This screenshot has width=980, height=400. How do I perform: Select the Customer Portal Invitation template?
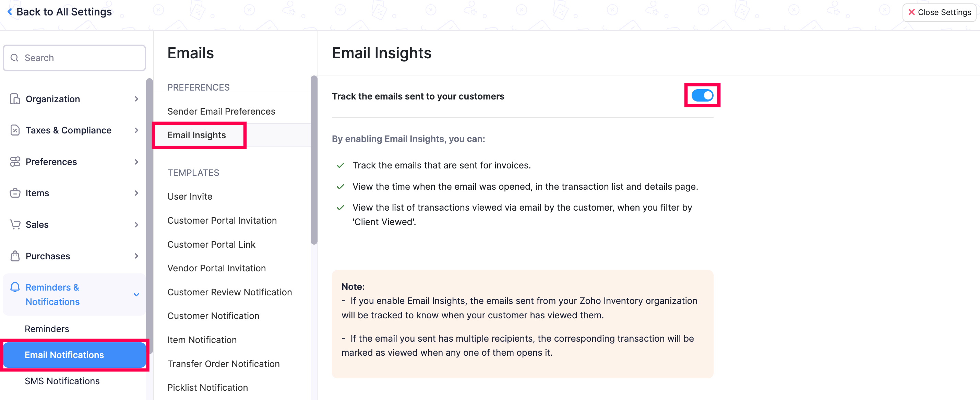click(x=222, y=221)
